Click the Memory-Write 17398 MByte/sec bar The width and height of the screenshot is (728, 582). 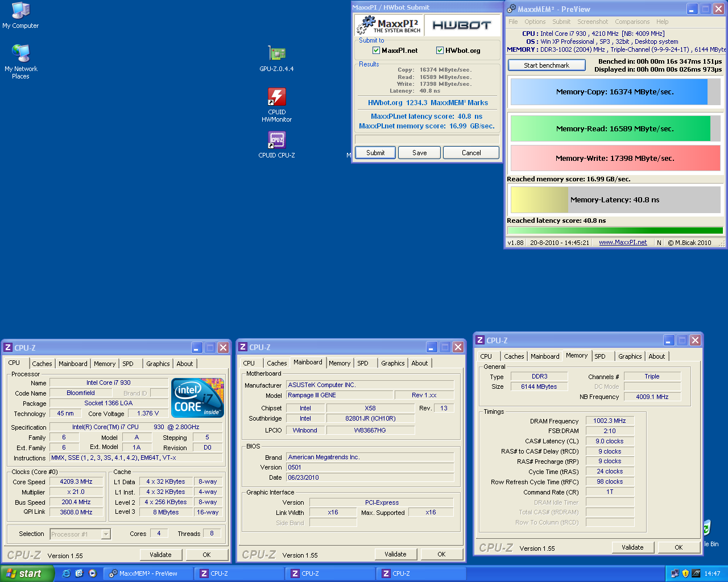pyautogui.click(x=615, y=158)
